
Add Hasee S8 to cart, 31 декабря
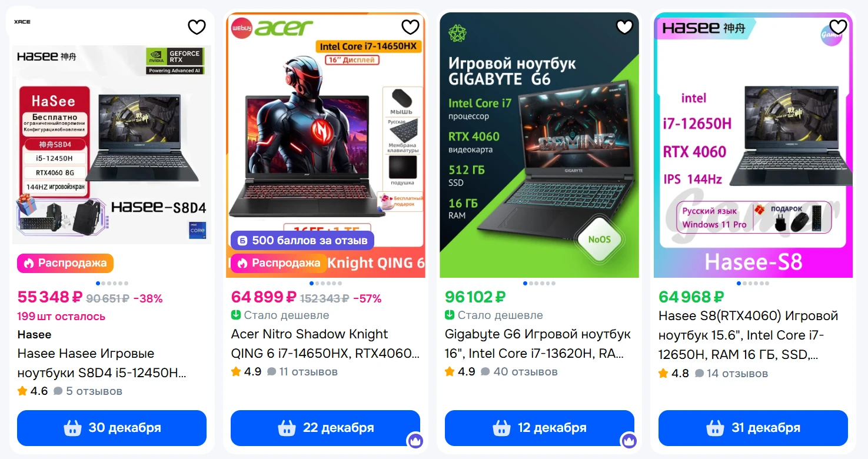(x=753, y=428)
